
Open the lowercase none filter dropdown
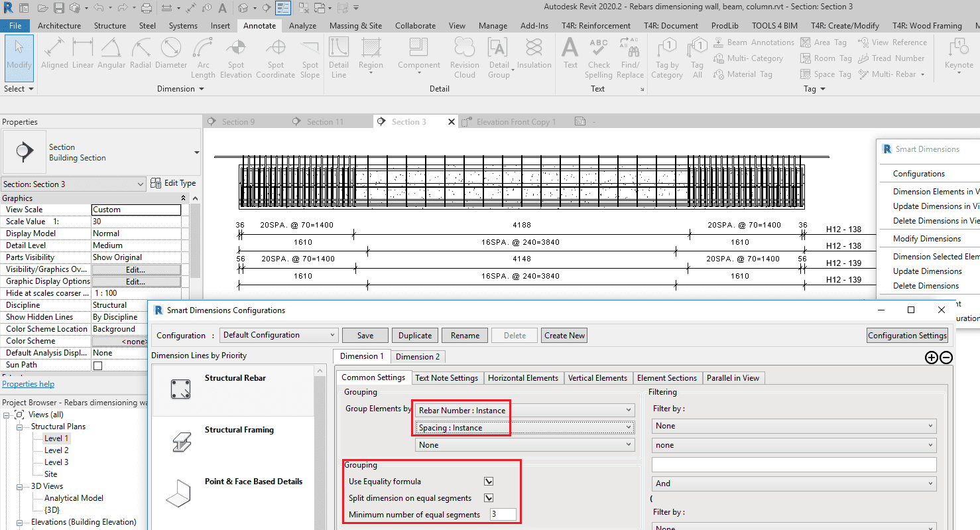tap(794, 445)
